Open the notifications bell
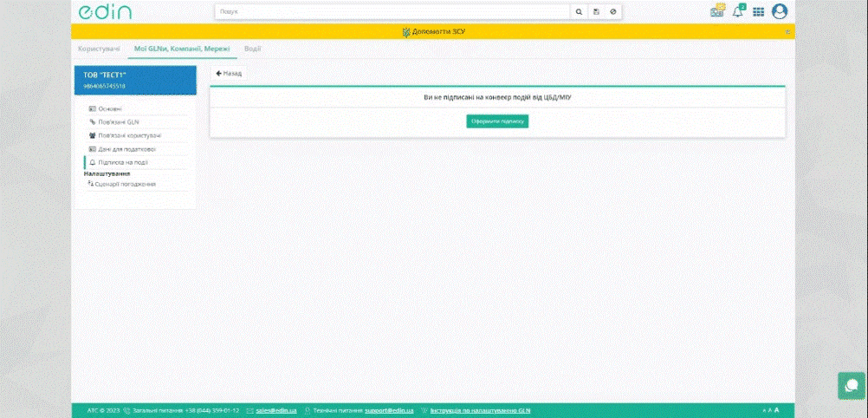868x418 pixels. coord(738,11)
